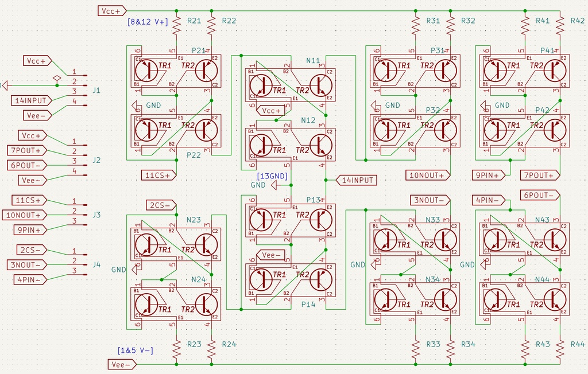Select the 6POUT- label wired to J2

click(27, 165)
